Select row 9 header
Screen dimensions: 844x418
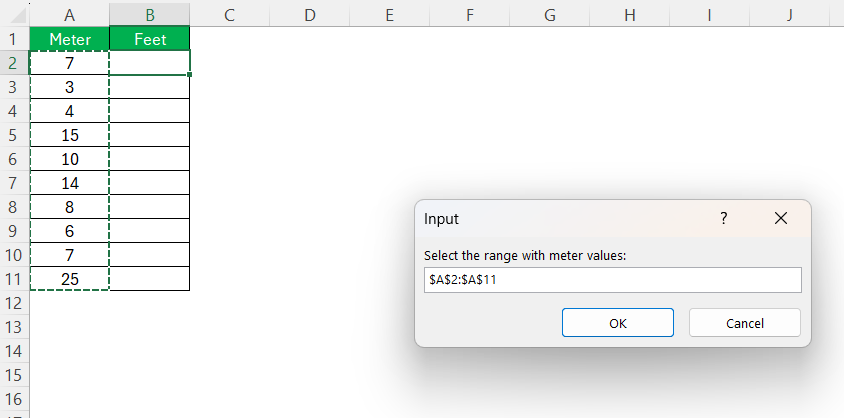15,231
